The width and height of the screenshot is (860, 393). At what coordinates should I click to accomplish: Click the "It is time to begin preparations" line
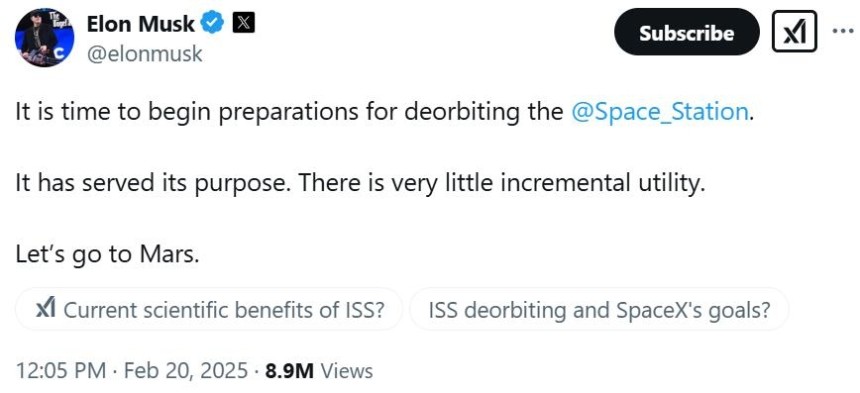tap(188, 112)
